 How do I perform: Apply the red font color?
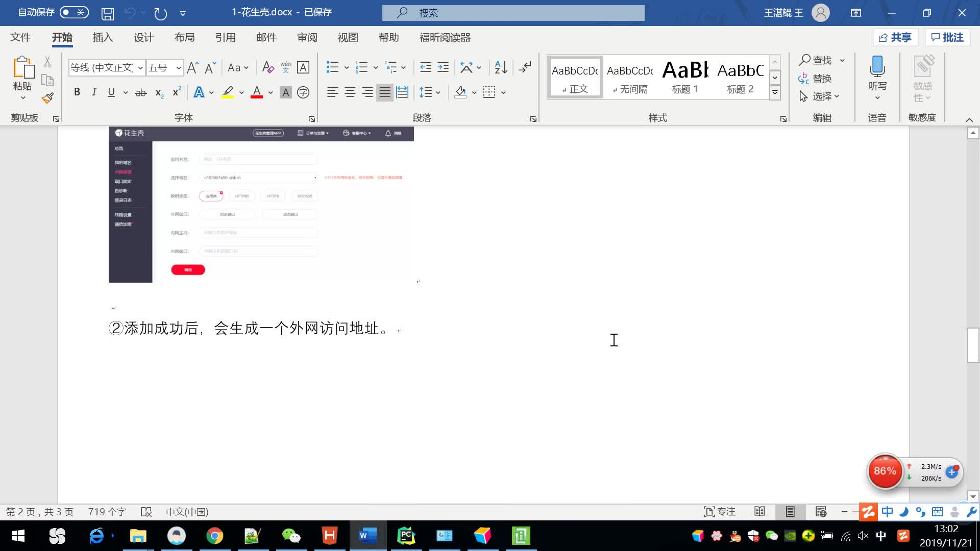point(257,92)
